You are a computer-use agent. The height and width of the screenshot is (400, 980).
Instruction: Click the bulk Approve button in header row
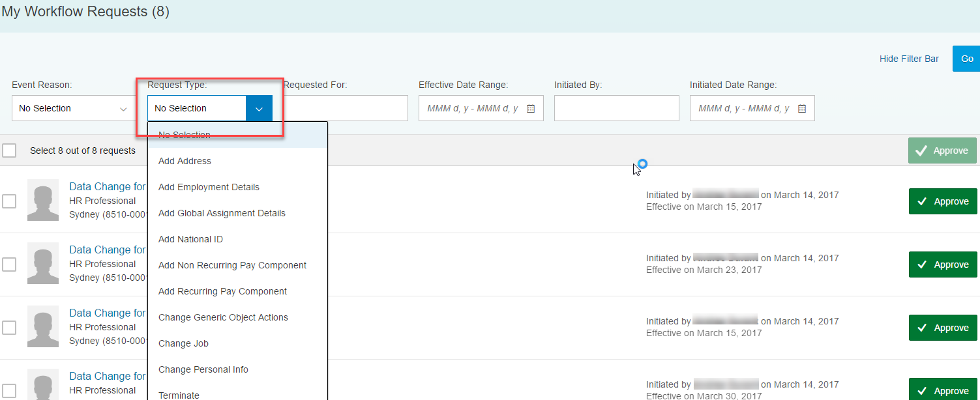tap(942, 150)
